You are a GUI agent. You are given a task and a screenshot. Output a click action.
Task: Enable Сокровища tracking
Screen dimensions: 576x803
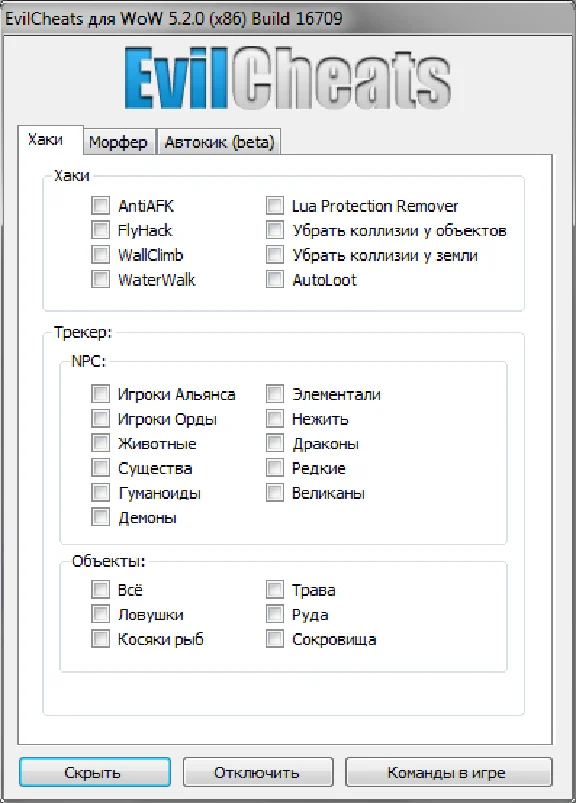275,639
